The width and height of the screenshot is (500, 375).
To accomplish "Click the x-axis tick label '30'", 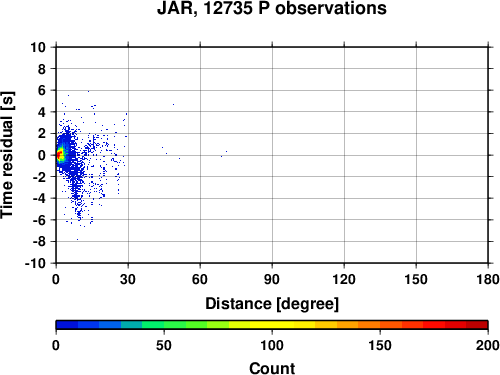I will (128, 279).
